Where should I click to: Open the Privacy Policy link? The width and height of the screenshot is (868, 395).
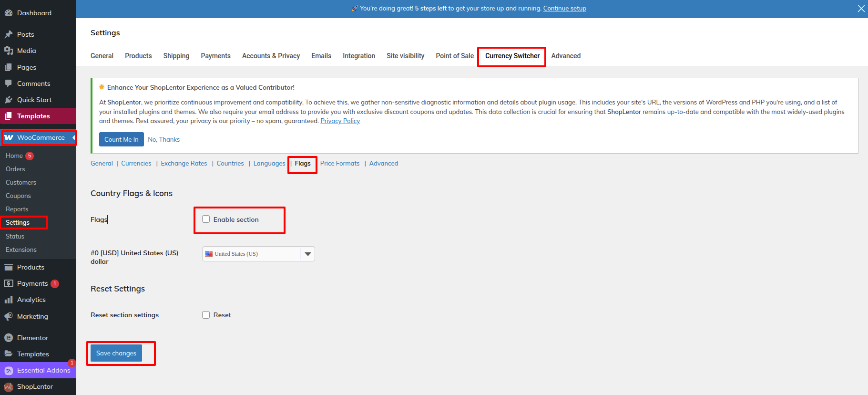click(x=340, y=121)
